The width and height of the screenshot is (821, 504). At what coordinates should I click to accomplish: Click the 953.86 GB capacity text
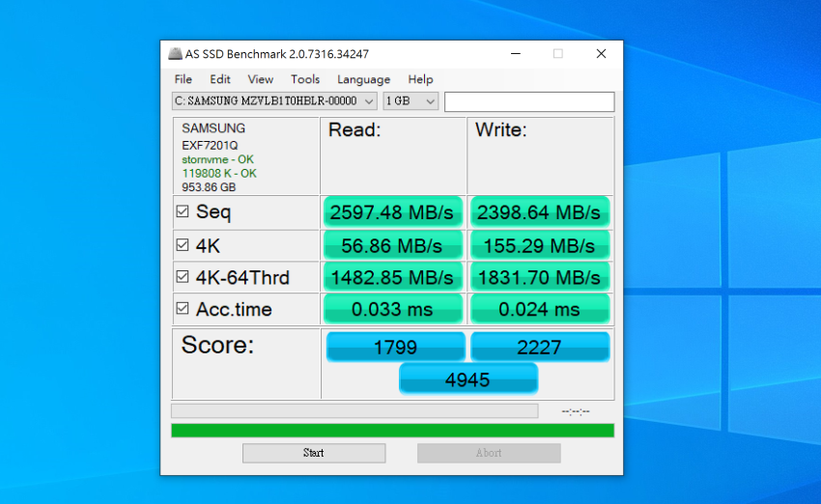(x=209, y=187)
